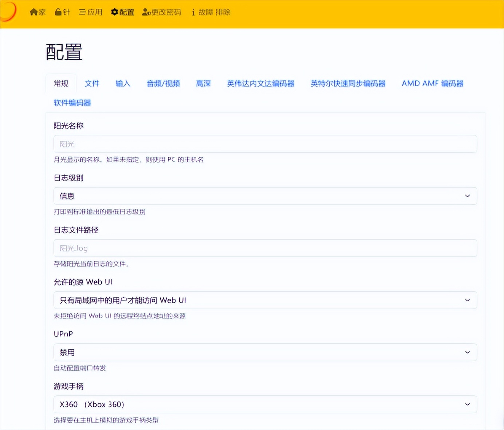504x430 pixels.
Task: Select the 英特尔快速同步编码器 tab
Action: [x=348, y=83]
